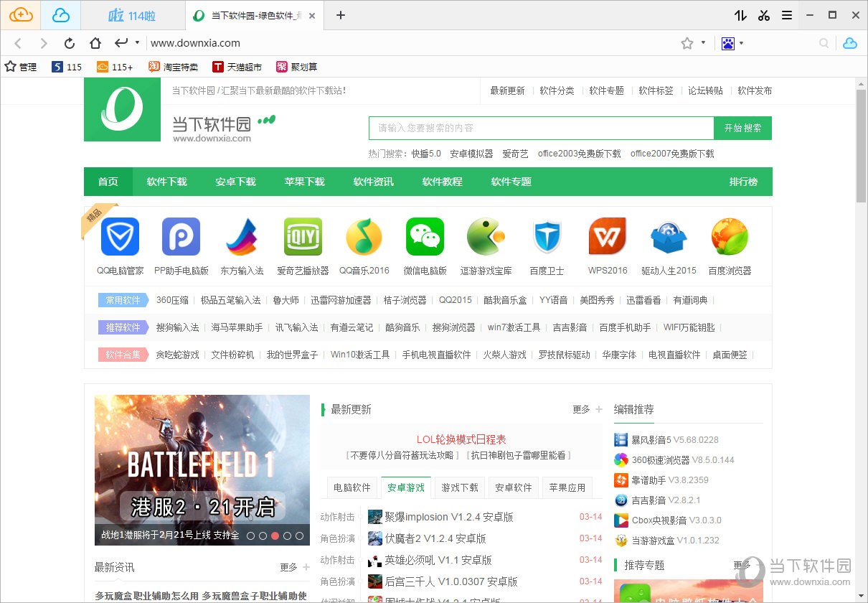Open the cloud sync icon at far right
Viewport: 868px width, 603px height.
click(850, 43)
